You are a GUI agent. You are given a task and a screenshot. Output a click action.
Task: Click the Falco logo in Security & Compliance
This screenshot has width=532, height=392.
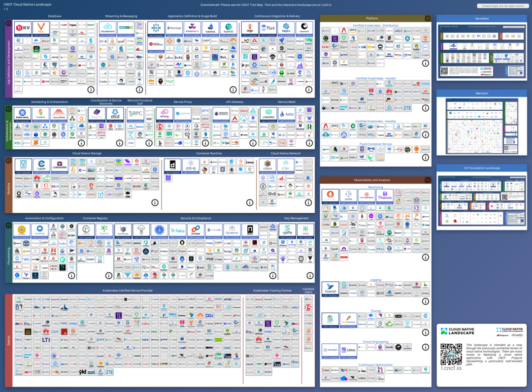click(177, 230)
